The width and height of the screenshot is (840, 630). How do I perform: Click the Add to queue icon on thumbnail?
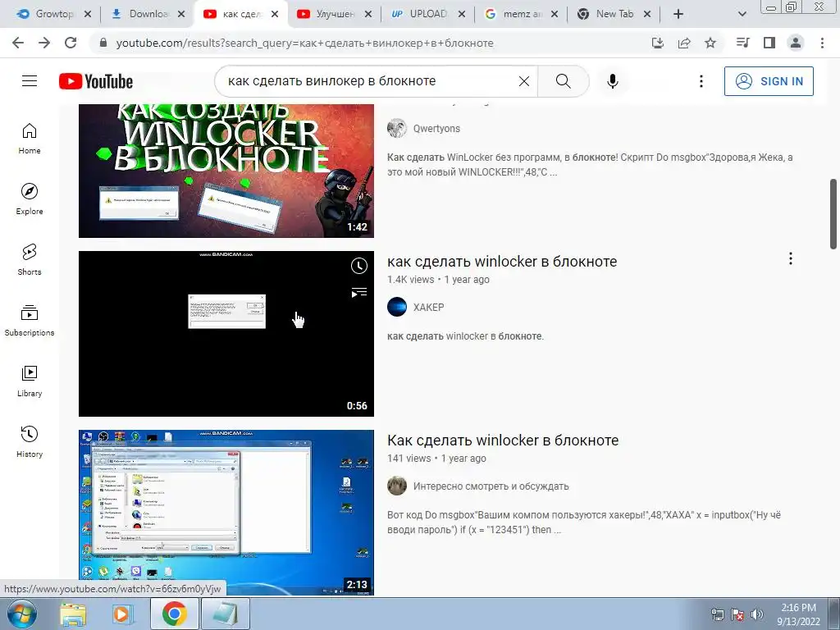click(359, 293)
